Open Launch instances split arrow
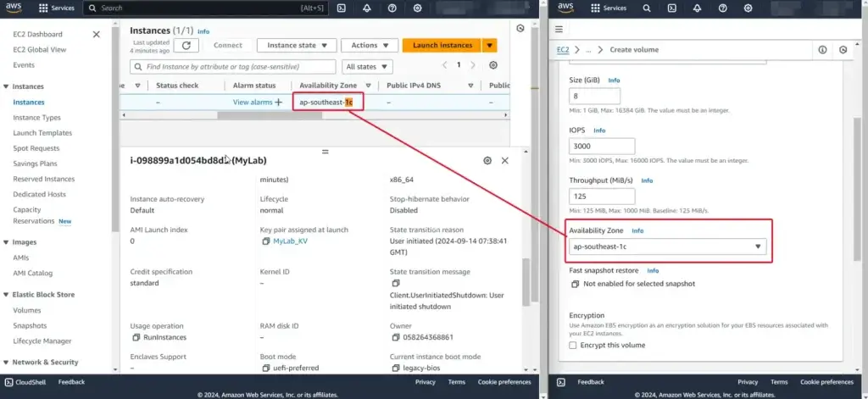The width and height of the screenshot is (868, 399). (489, 46)
